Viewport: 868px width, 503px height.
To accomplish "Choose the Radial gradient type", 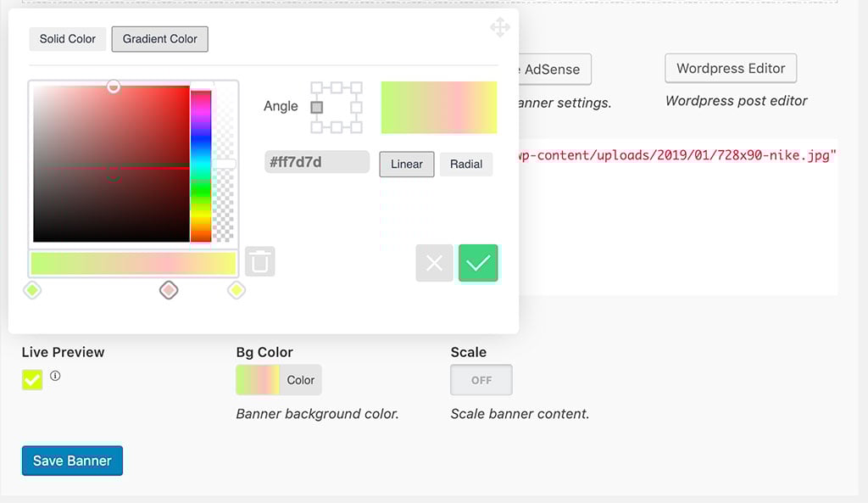I will click(x=465, y=165).
